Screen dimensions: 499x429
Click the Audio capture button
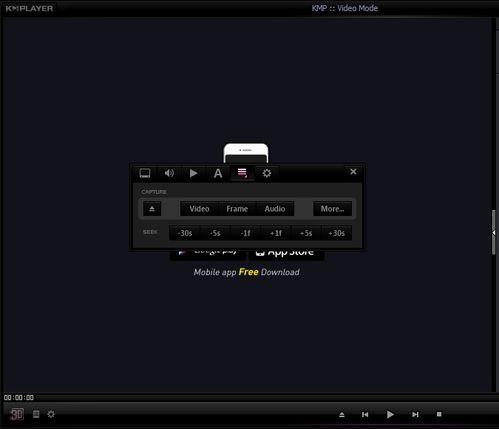tap(275, 209)
